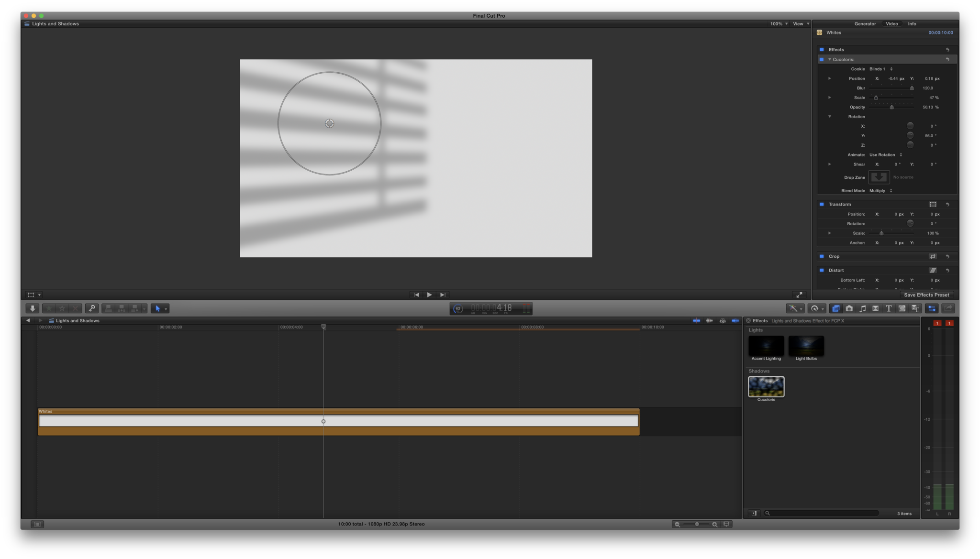Image resolution: width=980 pixels, height=559 pixels.
Task: Switch to the Generator inspector tab
Action: tap(865, 23)
